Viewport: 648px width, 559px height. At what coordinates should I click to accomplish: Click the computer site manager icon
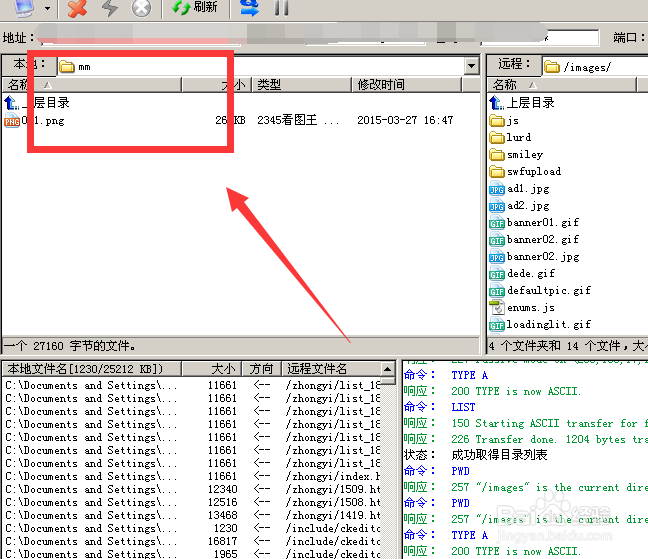tap(24, 7)
